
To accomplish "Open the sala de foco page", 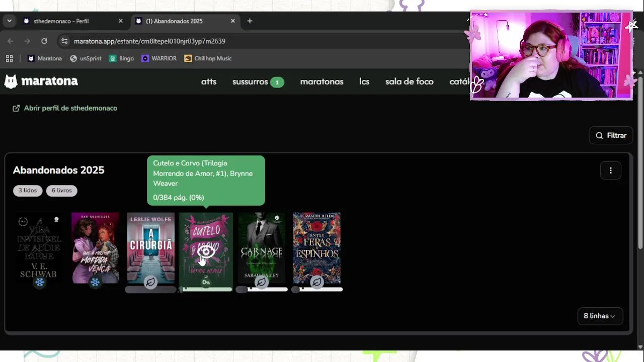I will 409,81.
